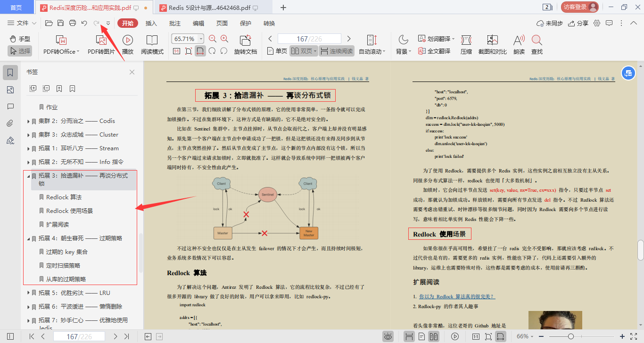Click the zoom in magnifier icon
Screen dimensions: 644x343
pyautogui.click(x=224, y=39)
